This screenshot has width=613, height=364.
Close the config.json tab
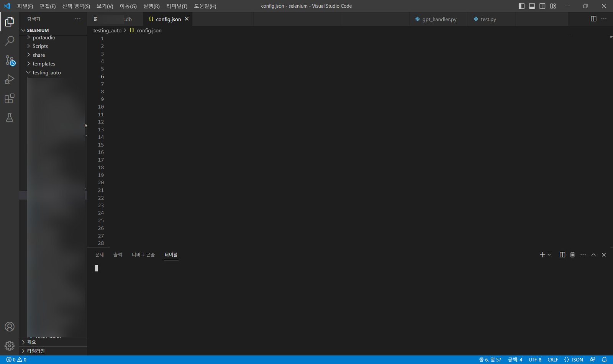coord(187,19)
